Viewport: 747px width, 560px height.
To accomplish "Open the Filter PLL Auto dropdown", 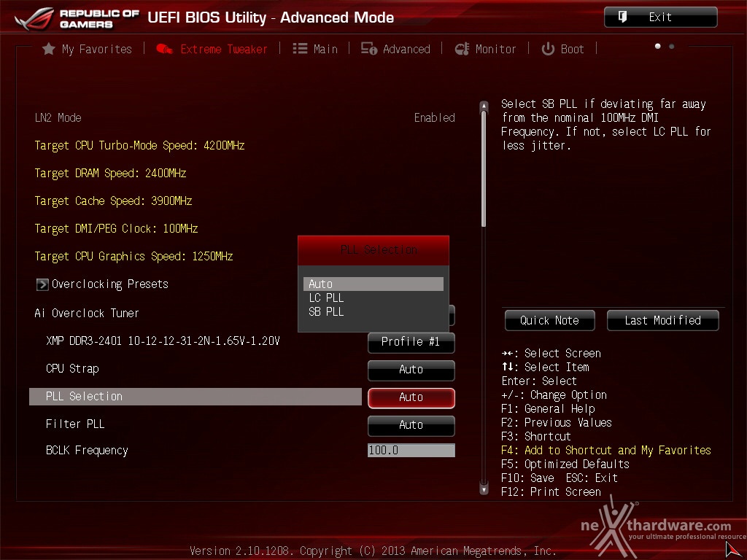I will click(411, 425).
